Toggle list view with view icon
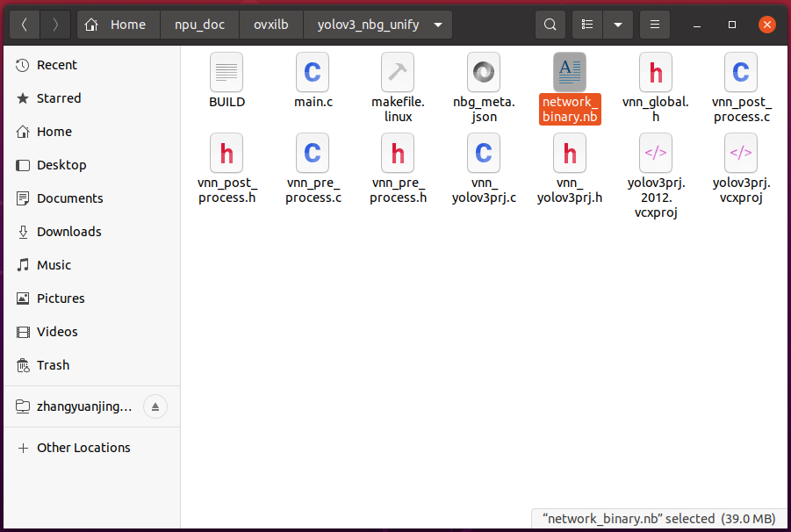The width and height of the screenshot is (791, 532). tap(587, 25)
